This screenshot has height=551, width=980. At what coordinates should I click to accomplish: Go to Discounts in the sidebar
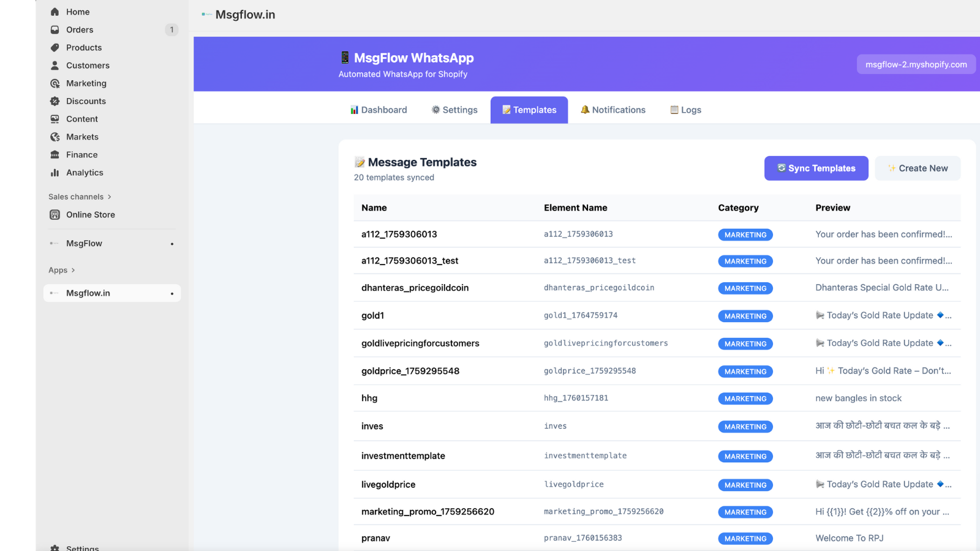click(86, 101)
